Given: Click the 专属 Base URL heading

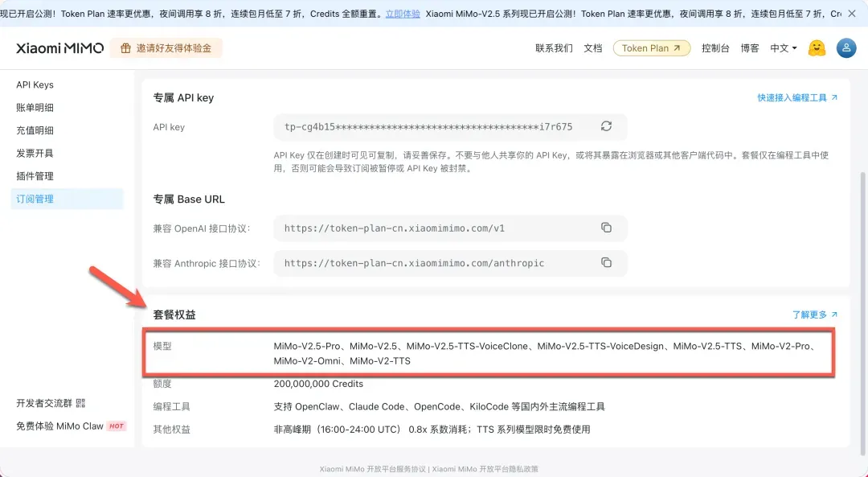Looking at the screenshot, I should coord(189,199).
